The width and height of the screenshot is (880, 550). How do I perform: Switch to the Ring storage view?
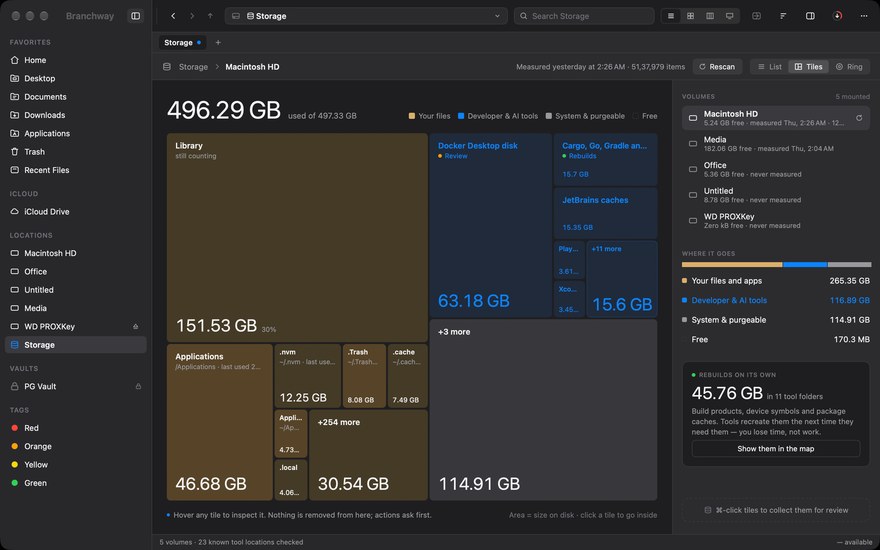849,67
